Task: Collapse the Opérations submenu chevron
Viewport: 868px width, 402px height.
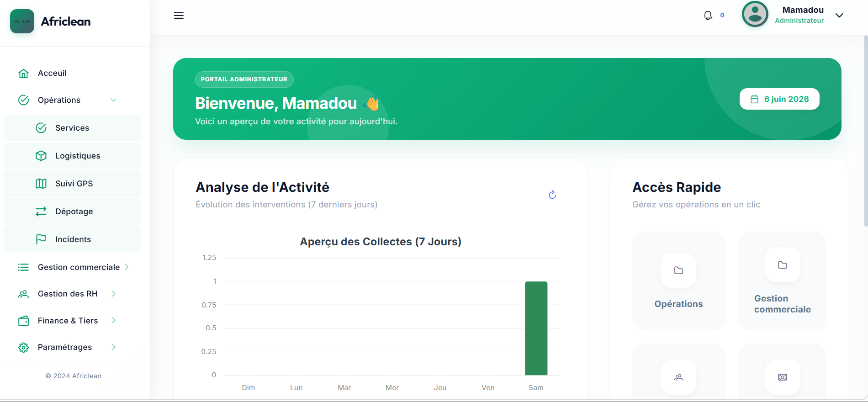Action: 114,100
